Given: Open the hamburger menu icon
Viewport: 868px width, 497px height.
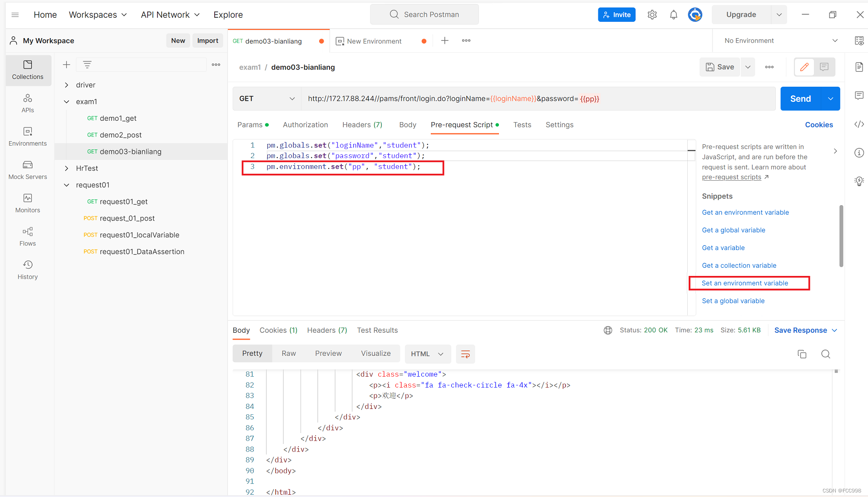Looking at the screenshot, I should coord(15,15).
